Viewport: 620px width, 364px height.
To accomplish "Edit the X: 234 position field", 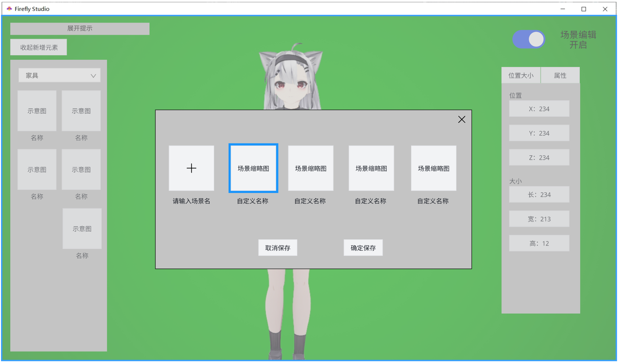I will [539, 109].
